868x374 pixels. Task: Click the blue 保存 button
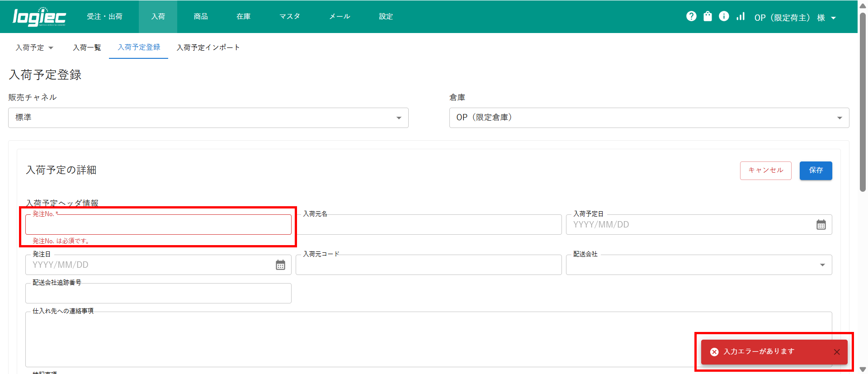coord(816,170)
